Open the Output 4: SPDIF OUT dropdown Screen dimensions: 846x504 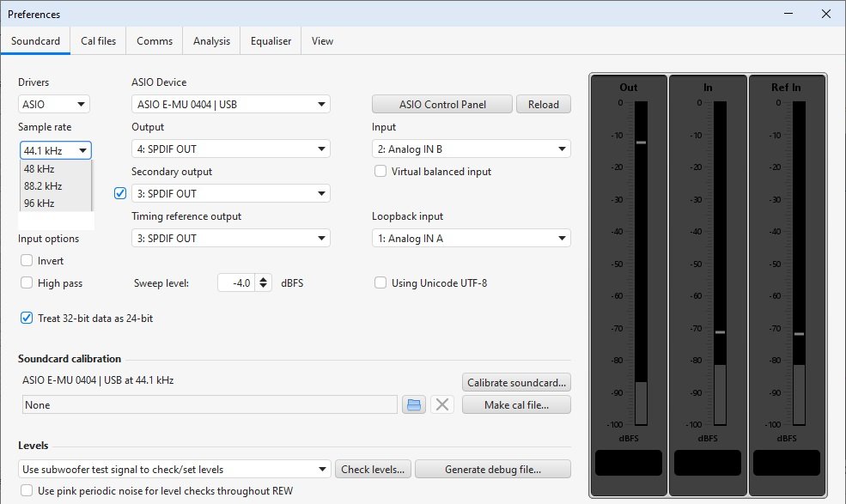(x=231, y=149)
